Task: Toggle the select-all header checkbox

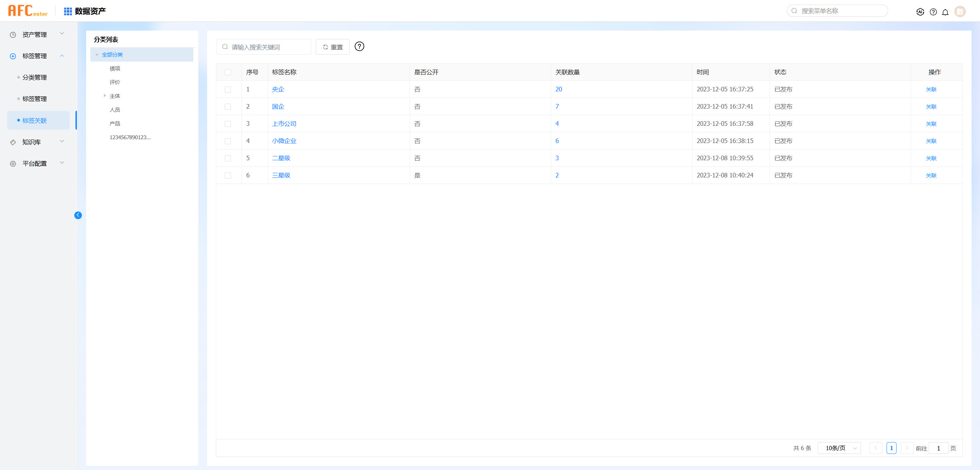Action: (x=228, y=72)
